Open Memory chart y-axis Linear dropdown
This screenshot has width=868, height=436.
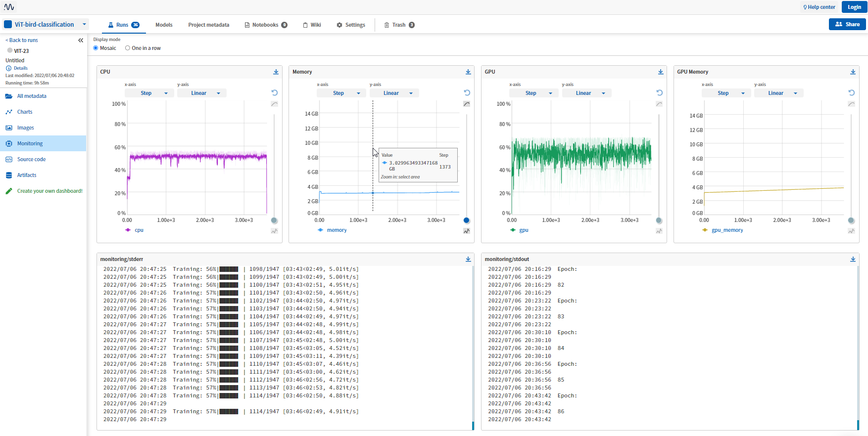click(394, 93)
